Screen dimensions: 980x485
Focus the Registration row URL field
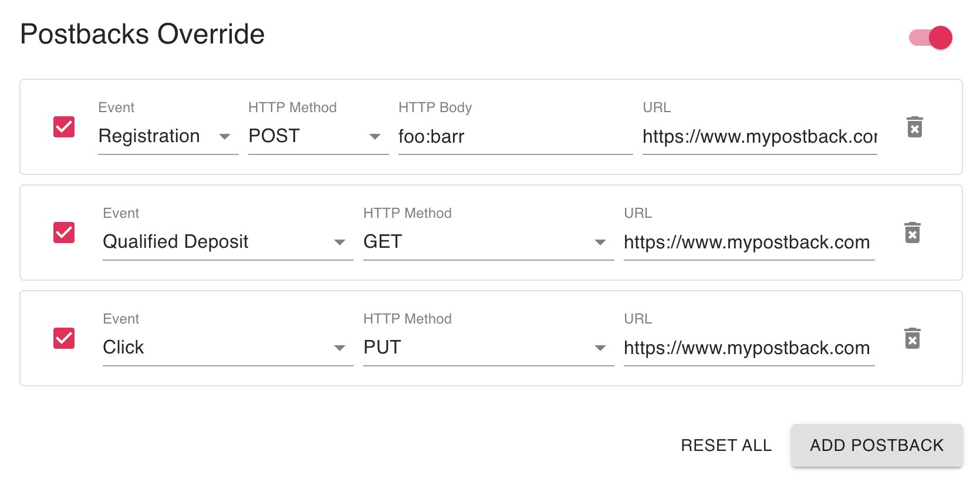click(759, 136)
